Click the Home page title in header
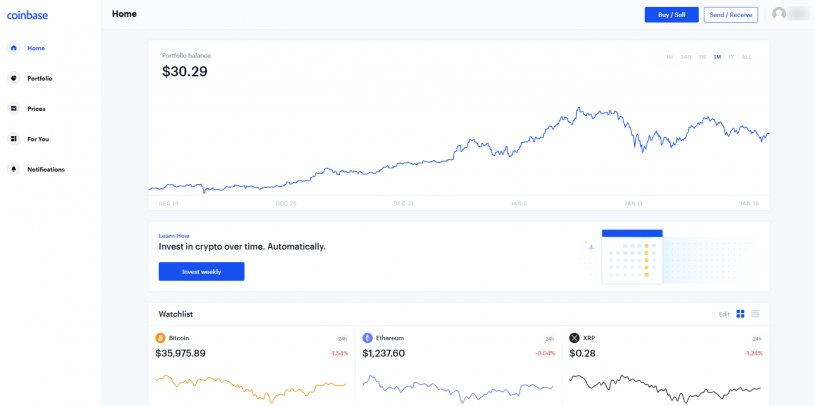The width and height of the screenshot is (815, 406). click(124, 14)
